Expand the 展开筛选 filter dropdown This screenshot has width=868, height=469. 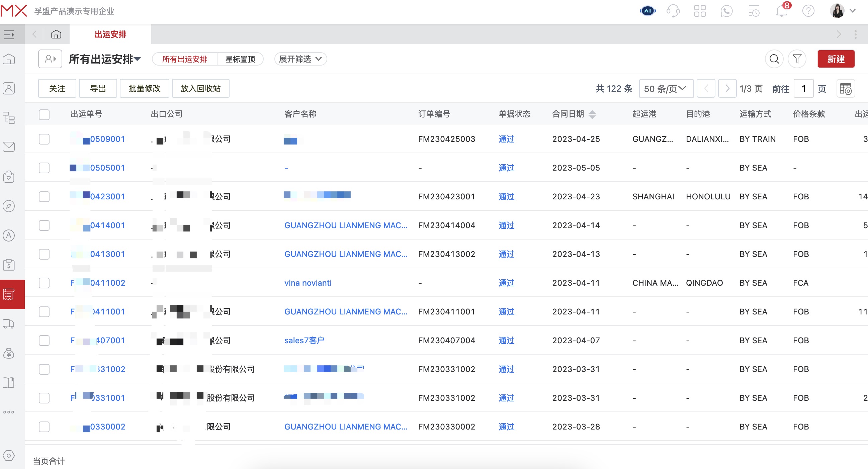300,59
